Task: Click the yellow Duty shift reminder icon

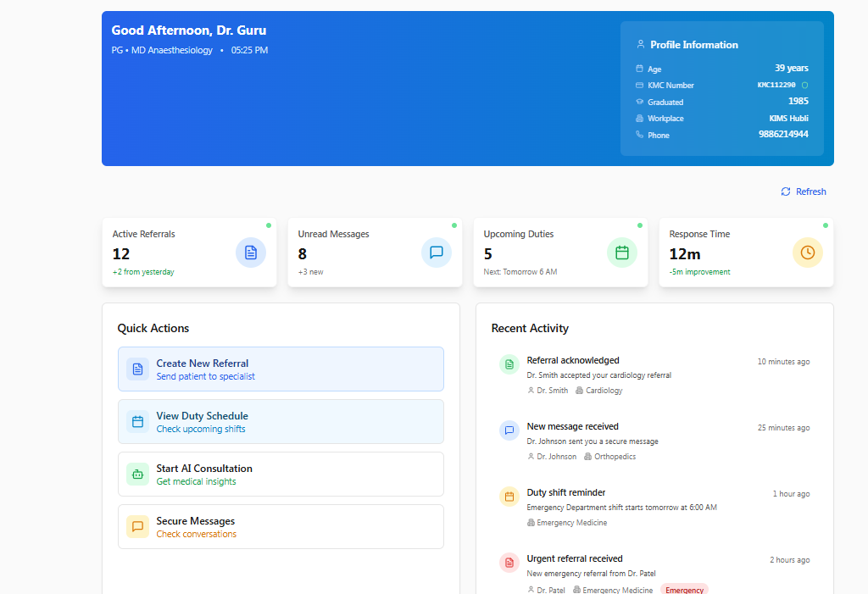Action: point(509,497)
